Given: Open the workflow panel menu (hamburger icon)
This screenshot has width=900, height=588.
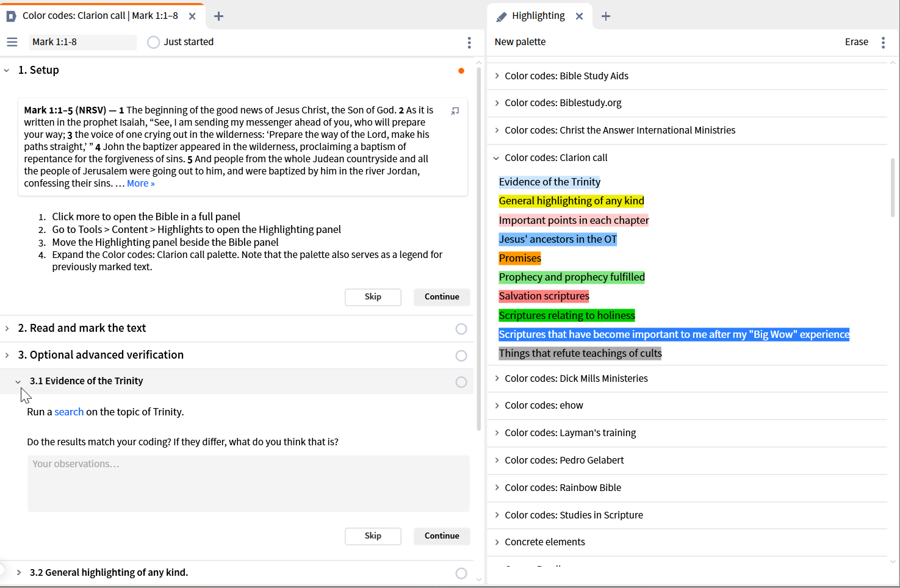Looking at the screenshot, I should [x=12, y=42].
